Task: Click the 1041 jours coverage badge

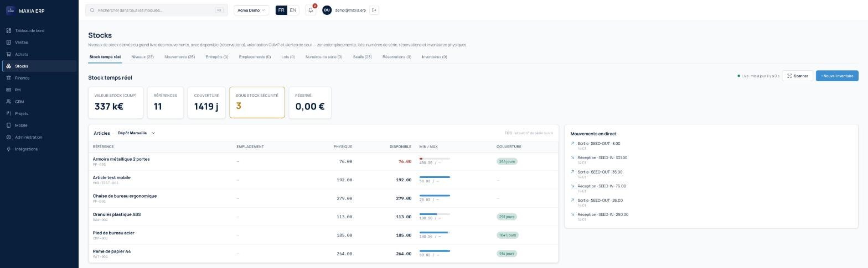Action: point(508,235)
